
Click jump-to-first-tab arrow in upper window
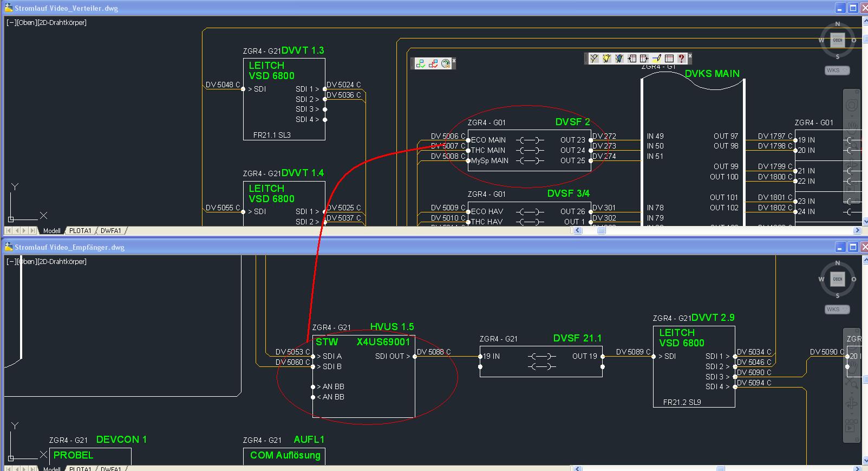[9, 231]
